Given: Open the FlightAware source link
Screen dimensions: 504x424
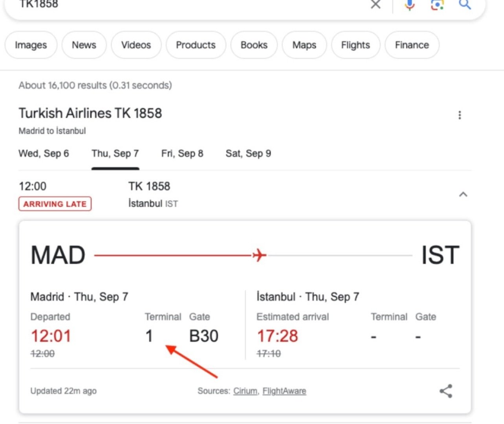Looking at the screenshot, I should 284,391.
